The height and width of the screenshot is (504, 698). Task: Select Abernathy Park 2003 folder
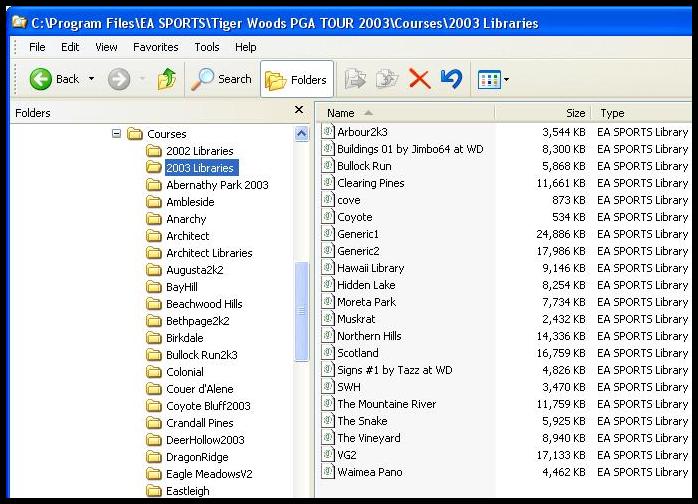pyautogui.click(x=217, y=185)
